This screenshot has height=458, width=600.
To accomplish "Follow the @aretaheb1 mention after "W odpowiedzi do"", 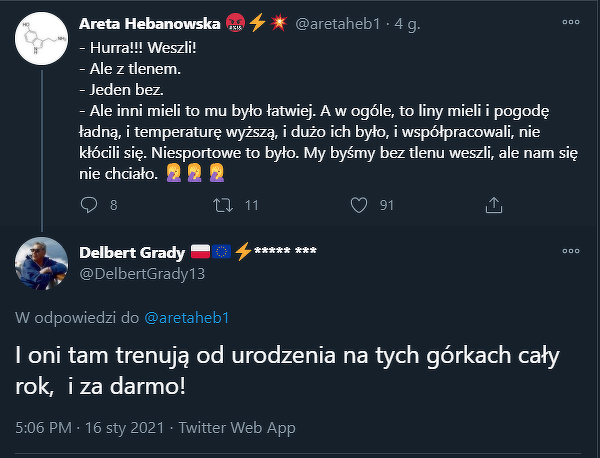I will click(x=187, y=317).
